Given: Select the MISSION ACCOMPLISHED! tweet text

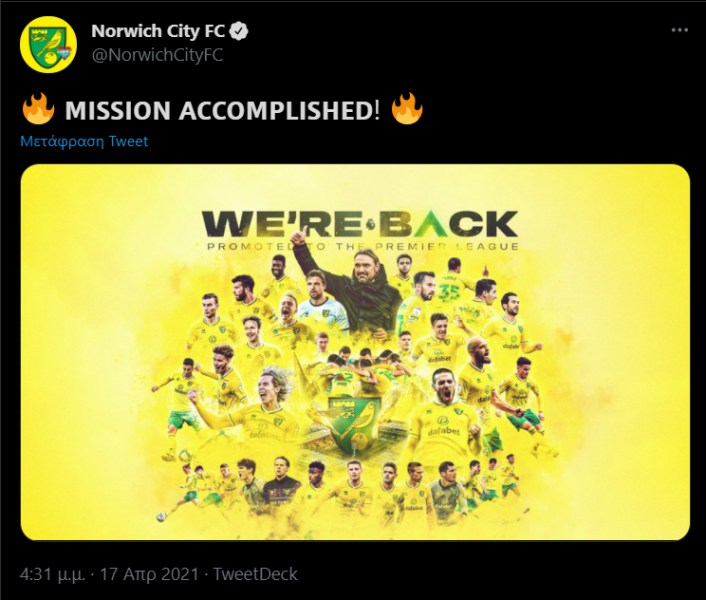Looking at the screenshot, I should [222, 111].
